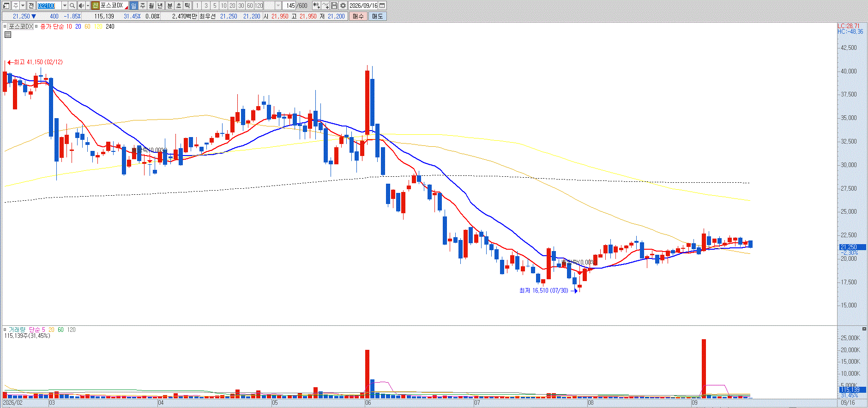
Task: Toggle the 거래량 volume indicator checkbox
Action: click(5, 330)
